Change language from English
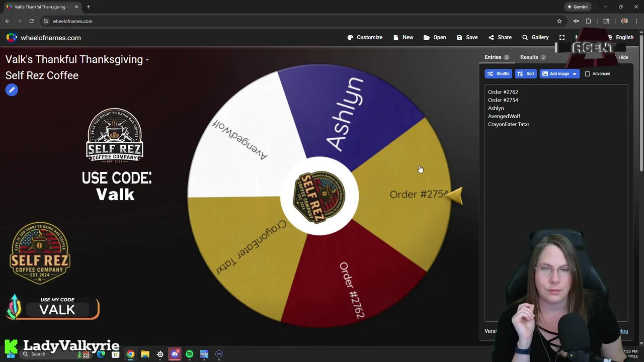644x362 pixels. pos(620,38)
